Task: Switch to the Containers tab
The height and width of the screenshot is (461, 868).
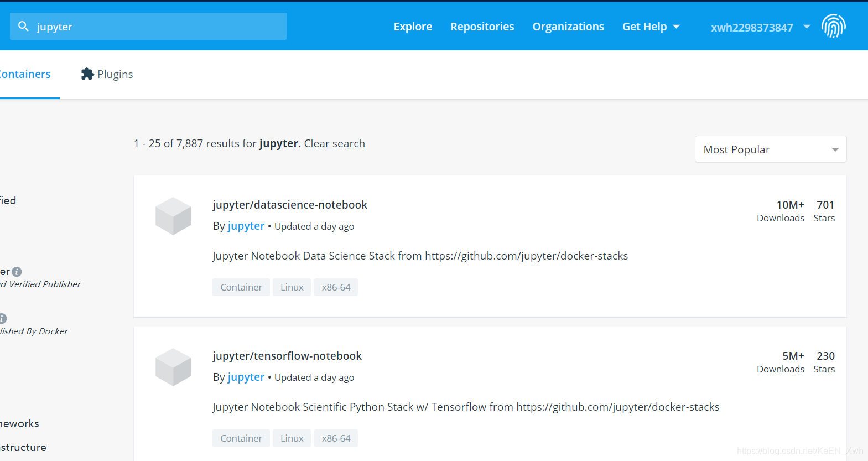Action: (25, 74)
